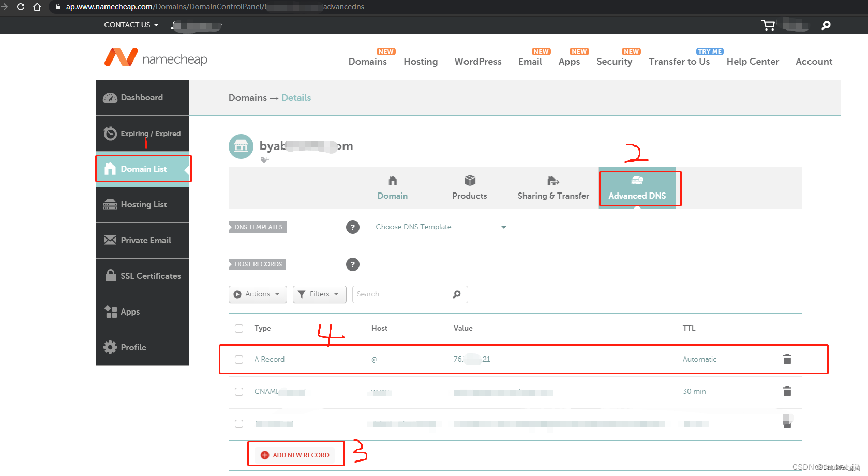Open the Domains top menu
Screen dimensions: 868x476
(x=368, y=62)
